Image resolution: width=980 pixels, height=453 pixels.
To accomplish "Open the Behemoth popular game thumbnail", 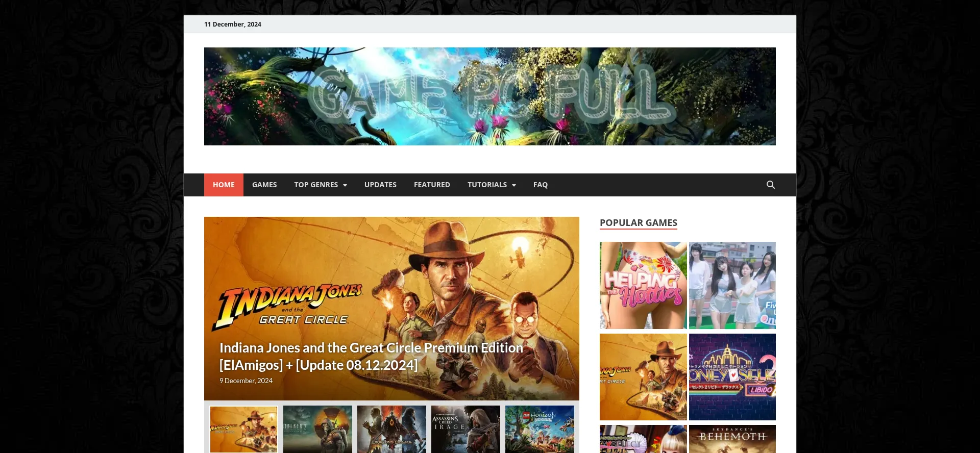I will pos(732,439).
